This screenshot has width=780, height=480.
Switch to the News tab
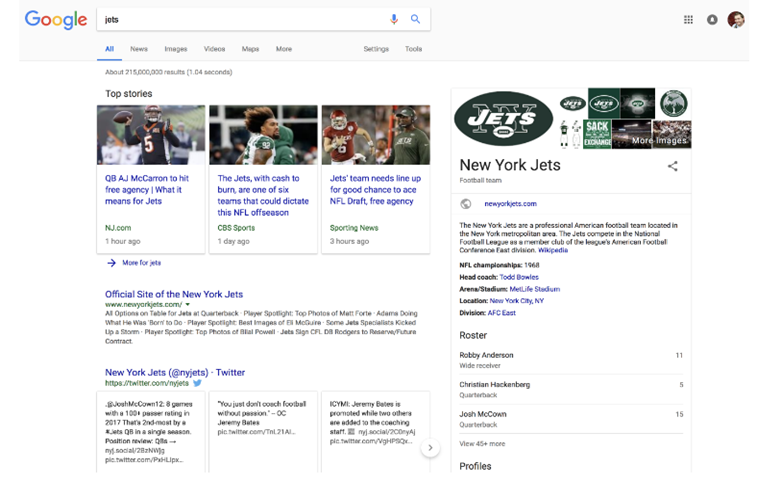[139, 49]
